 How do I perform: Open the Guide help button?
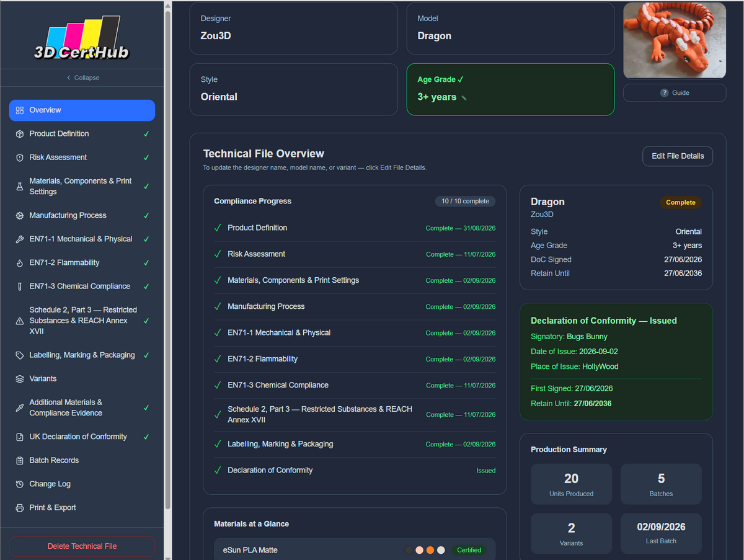pos(675,93)
